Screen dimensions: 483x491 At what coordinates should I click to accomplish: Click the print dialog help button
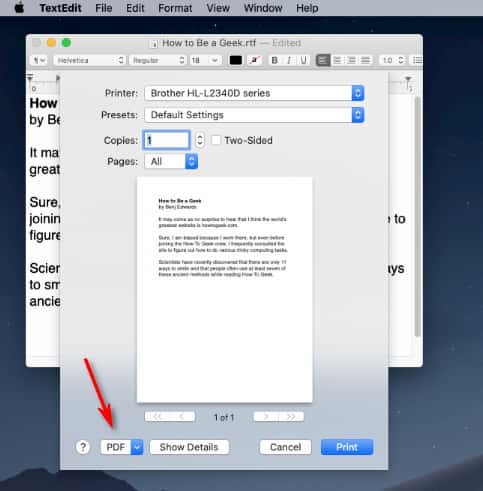(x=83, y=447)
